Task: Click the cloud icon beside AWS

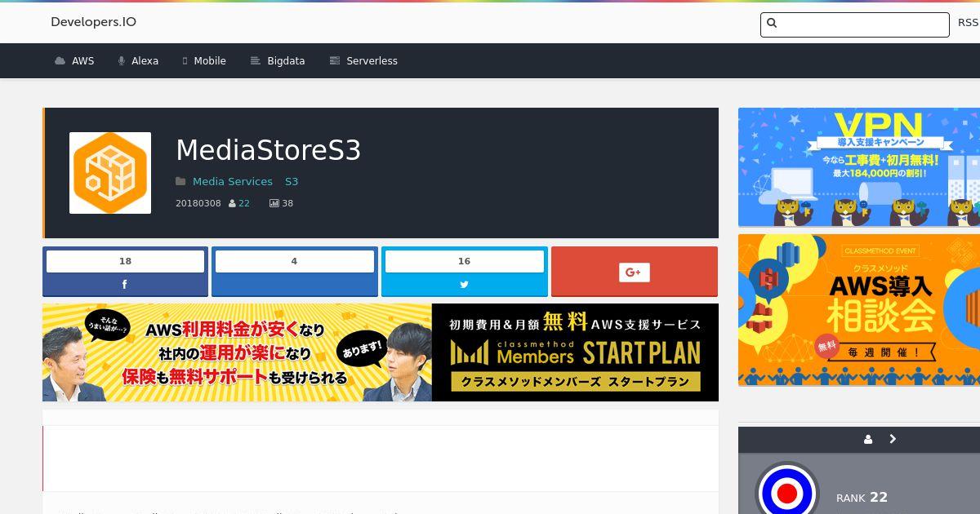Action: (x=60, y=61)
